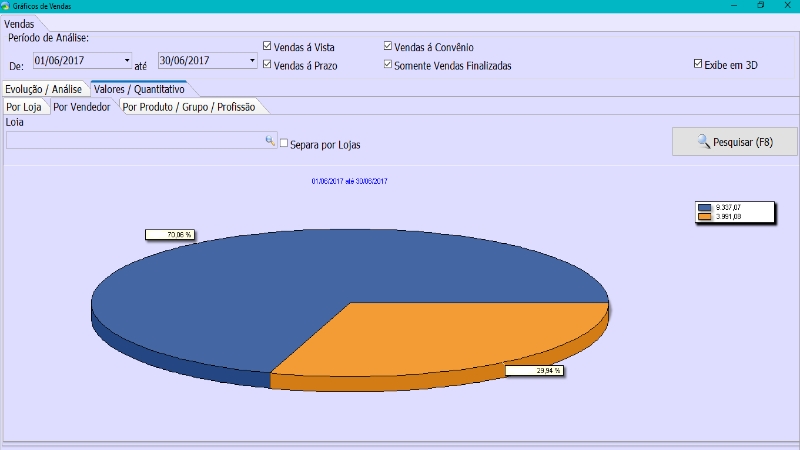
Task: Click the blue legend color swatch
Action: (704, 207)
